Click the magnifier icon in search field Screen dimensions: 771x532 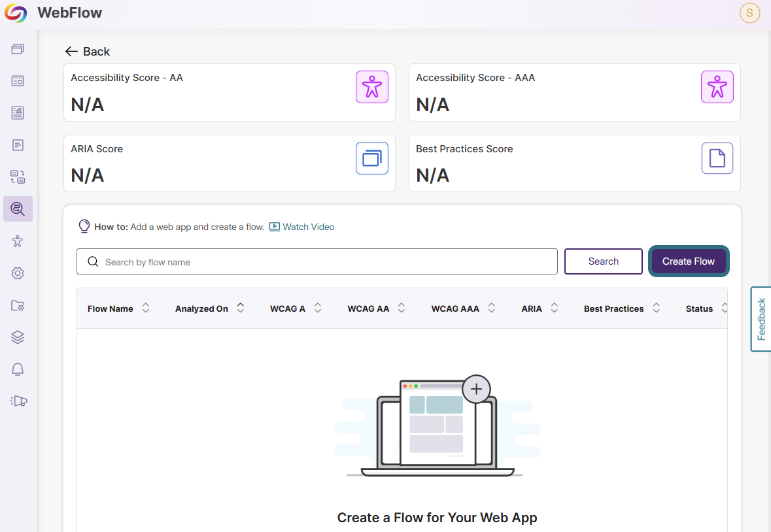[93, 261]
